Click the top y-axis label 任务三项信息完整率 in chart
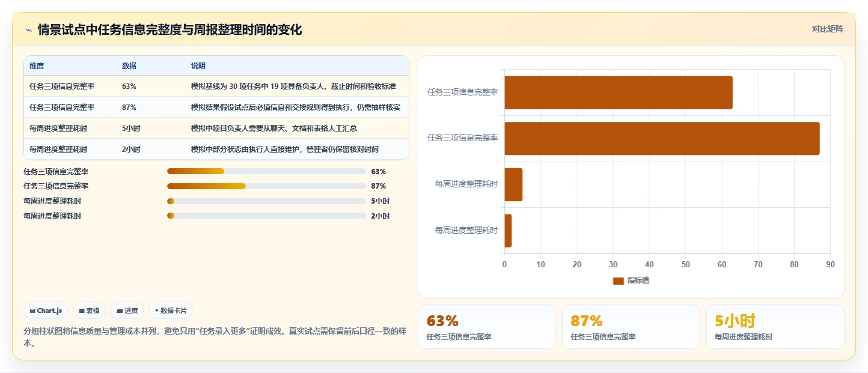 click(x=462, y=92)
